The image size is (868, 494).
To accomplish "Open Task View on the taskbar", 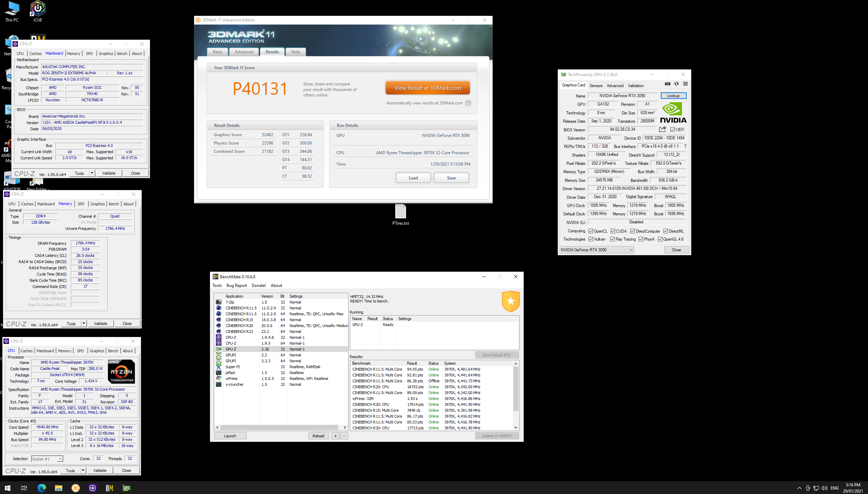I will [24, 488].
